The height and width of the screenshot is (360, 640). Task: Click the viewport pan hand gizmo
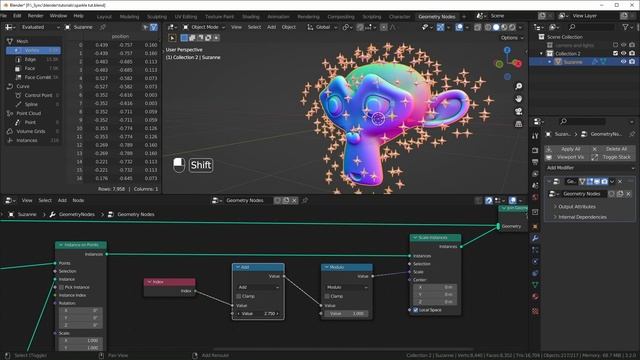point(518,99)
